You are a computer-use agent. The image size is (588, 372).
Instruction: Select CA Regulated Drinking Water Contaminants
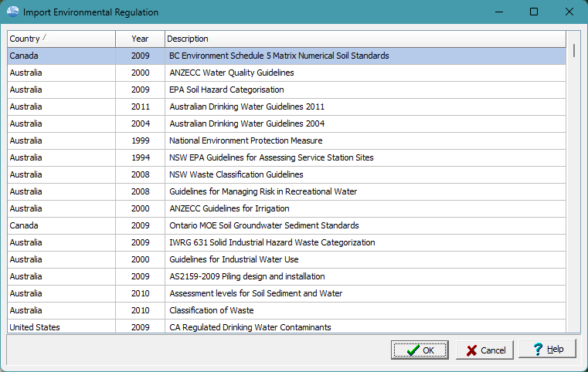(250, 327)
